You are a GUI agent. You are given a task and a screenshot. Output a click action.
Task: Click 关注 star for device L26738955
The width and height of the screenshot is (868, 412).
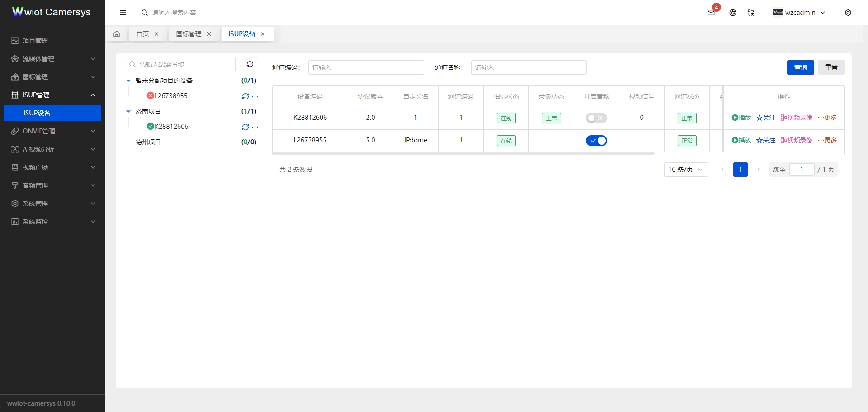765,140
